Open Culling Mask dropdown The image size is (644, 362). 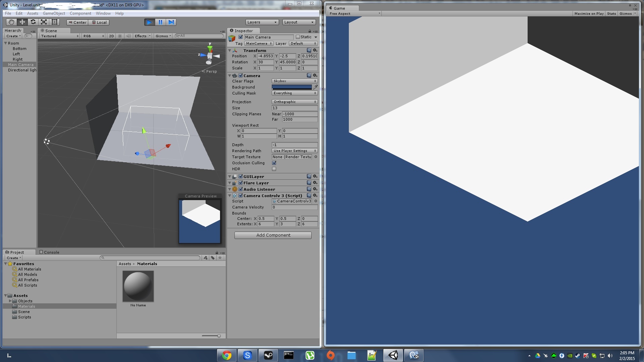coord(294,93)
